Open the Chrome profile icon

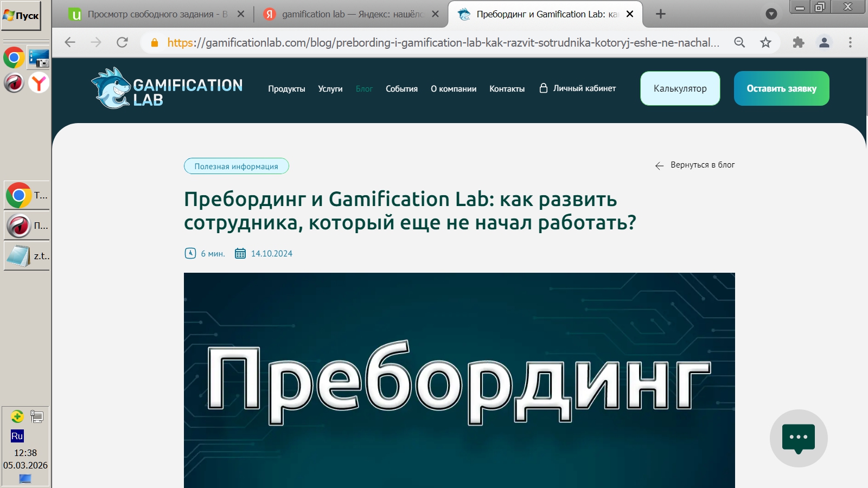(824, 42)
